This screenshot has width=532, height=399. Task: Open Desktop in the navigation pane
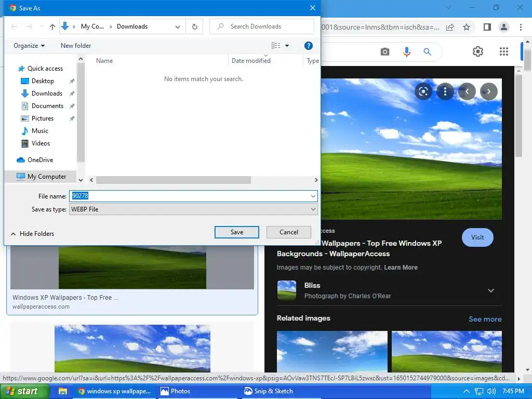point(43,81)
